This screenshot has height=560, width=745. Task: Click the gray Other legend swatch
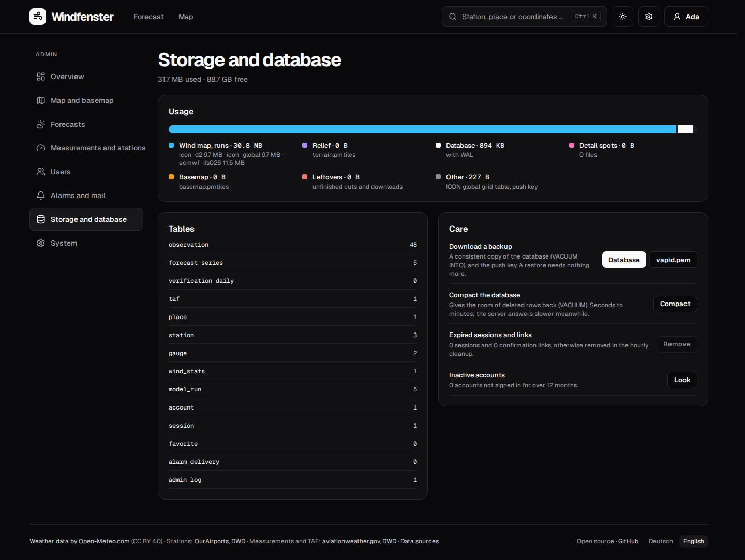438,177
